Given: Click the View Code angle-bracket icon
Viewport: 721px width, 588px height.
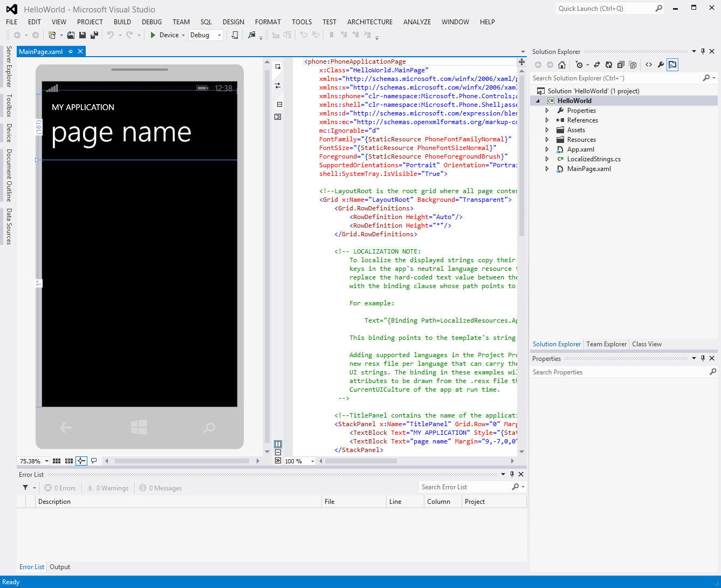Looking at the screenshot, I should click(x=649, y=65).
